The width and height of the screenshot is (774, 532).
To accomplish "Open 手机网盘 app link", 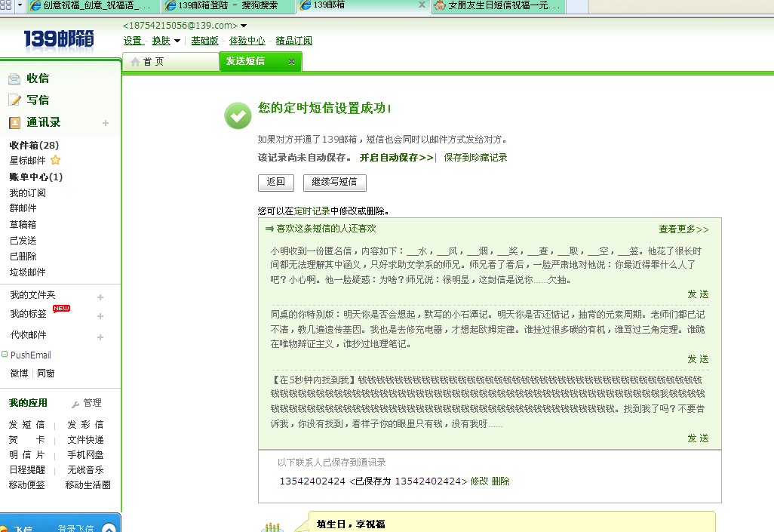I will [x=85, y=455].
